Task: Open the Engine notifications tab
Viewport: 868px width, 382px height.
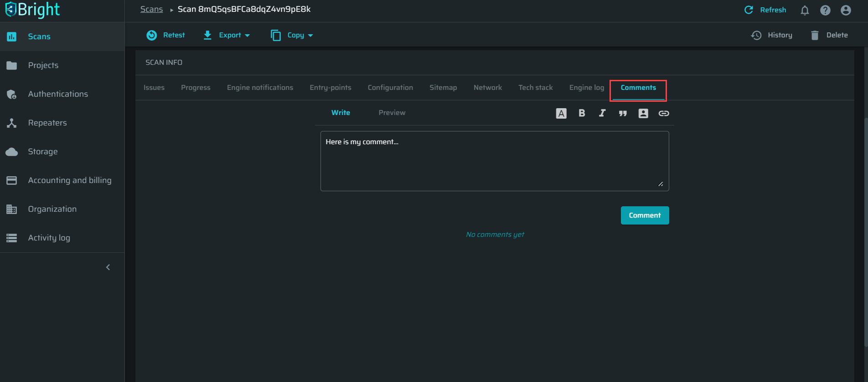Action: (x=260, y=88)
